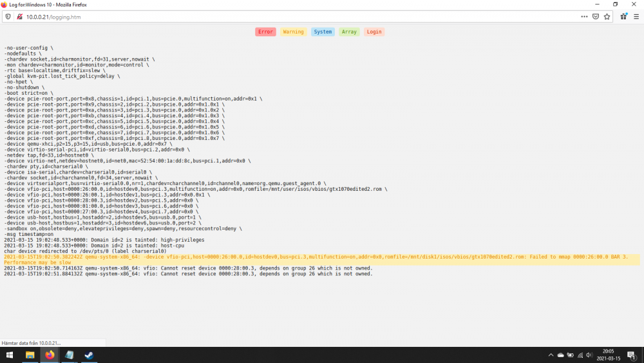The width and height of the screenshot is (644, 363).
Task: Focus the 10.0.0.21/logging.htm address bar
Action: [300, 17]
